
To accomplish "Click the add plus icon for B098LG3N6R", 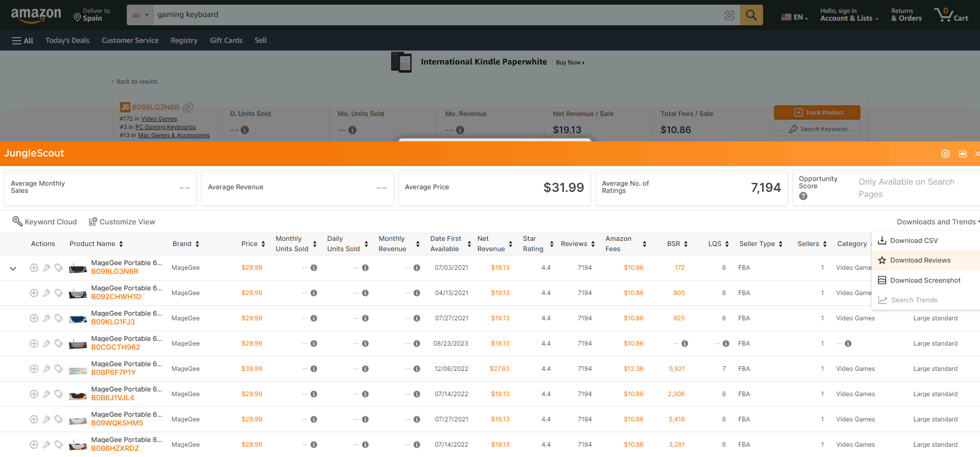I will tap(34, 268).
